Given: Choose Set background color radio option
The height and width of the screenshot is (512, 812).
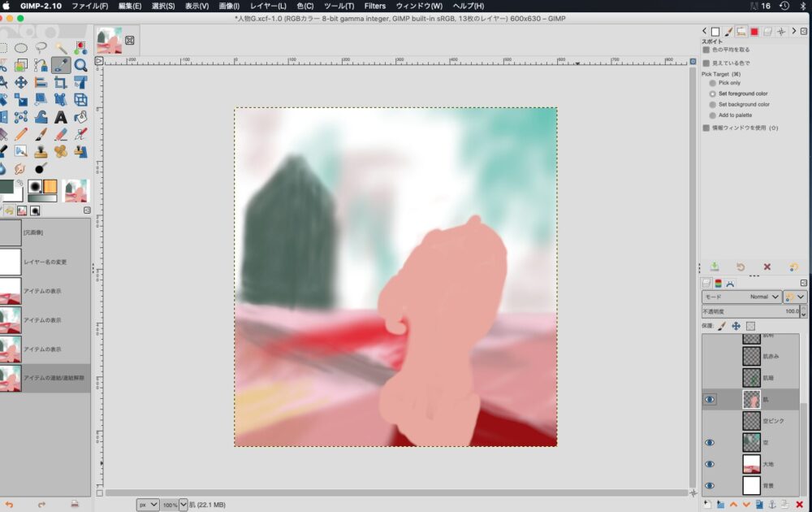Looking at the screenshot, I should pos(713,104).
